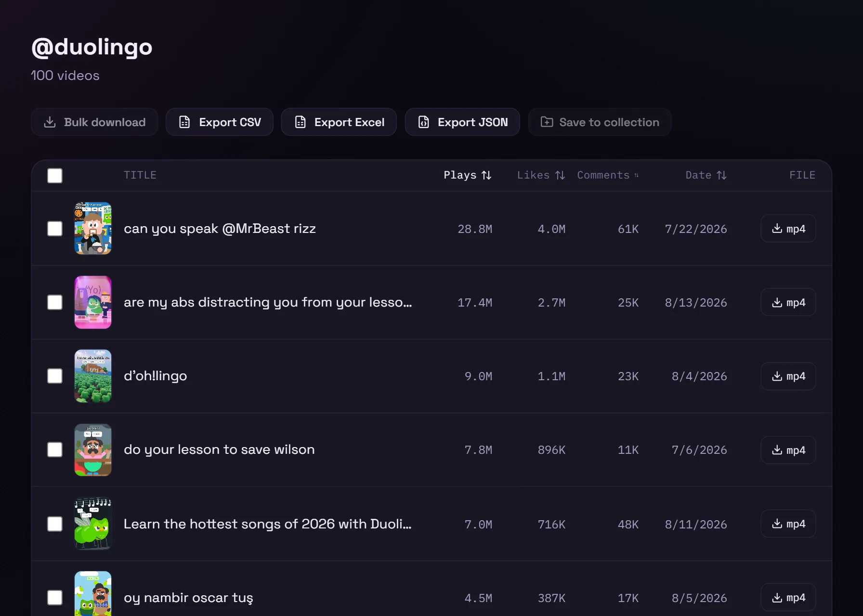Export the video list as CSV
This screenshot has width=863, height=616.
[220, 122]
